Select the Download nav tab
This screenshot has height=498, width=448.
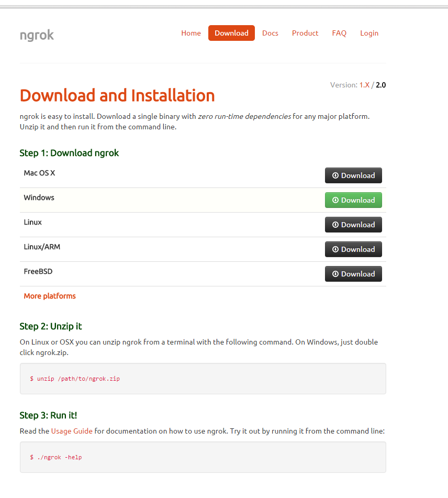(x=231, y=33)
